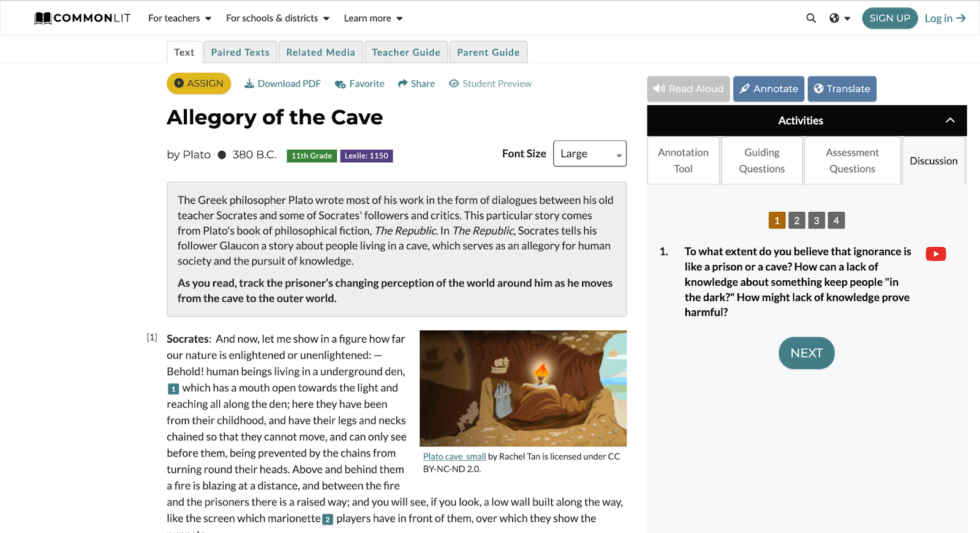Image resolution: width=980 pixels, height=533 pixels.
Task: Open the Guiding Questions tab
Action: pos(762,160)
